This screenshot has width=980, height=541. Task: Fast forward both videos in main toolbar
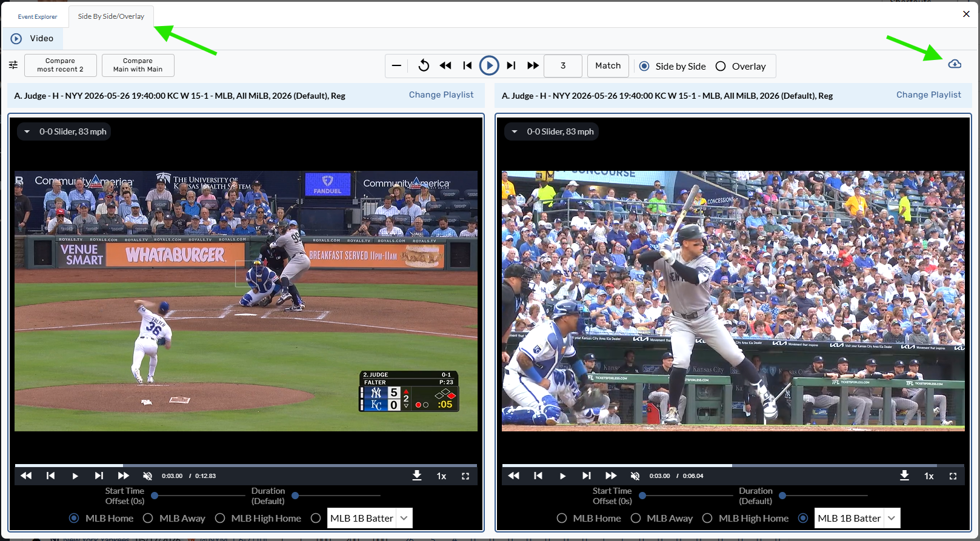[533, 65]
